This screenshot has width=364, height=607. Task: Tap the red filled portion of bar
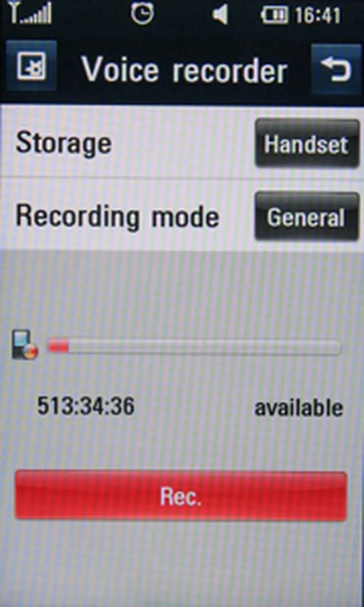[58, 346]
